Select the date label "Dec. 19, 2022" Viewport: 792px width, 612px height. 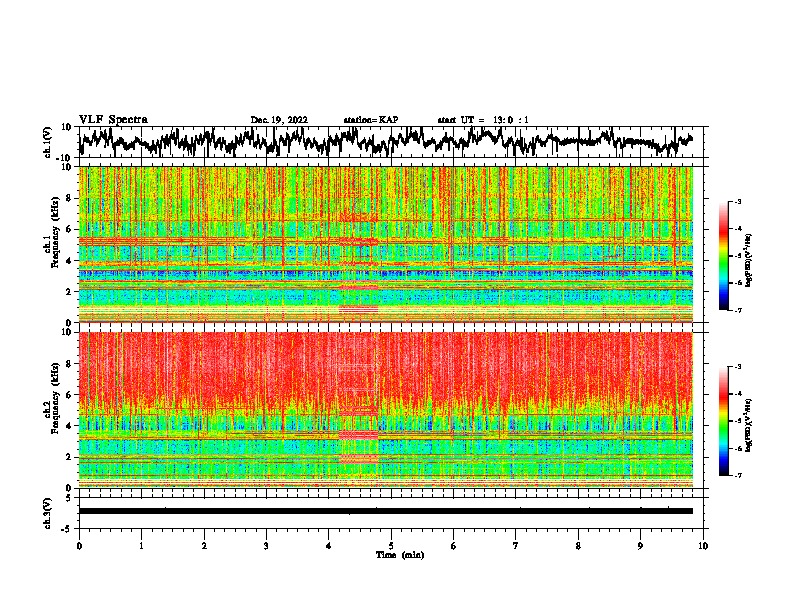[279, 120]
